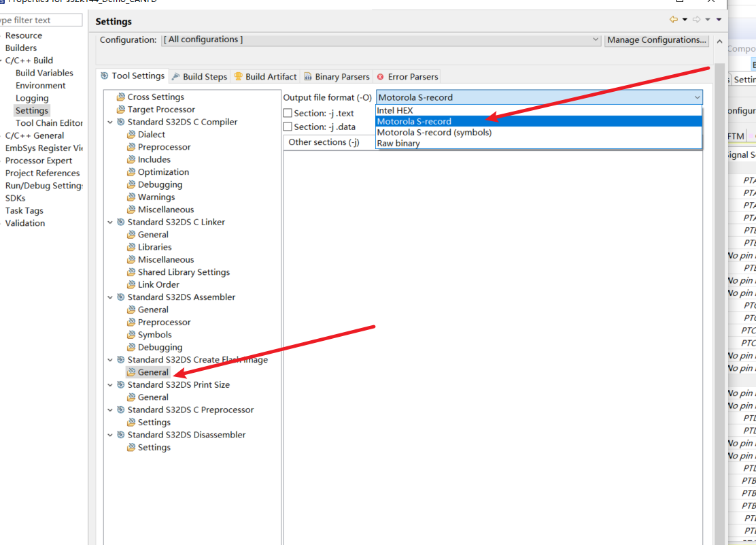Viewport: 756px width, 545px height.
Task: Click Standard S32DS C Preprocessor icon
Action: click(x=121, y=410)
